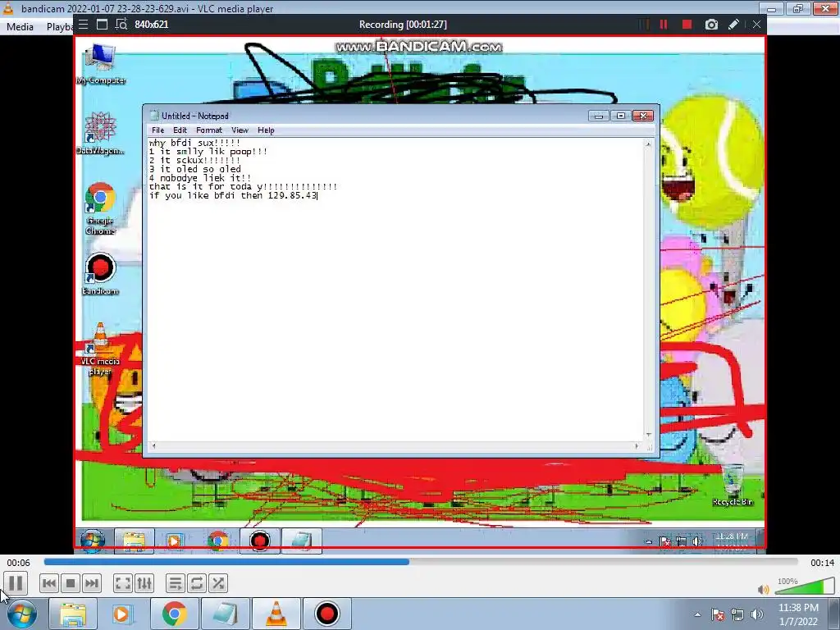Open Notepad Edit menu
This screenshot has height=630, width=840.
tap(180, 130)
